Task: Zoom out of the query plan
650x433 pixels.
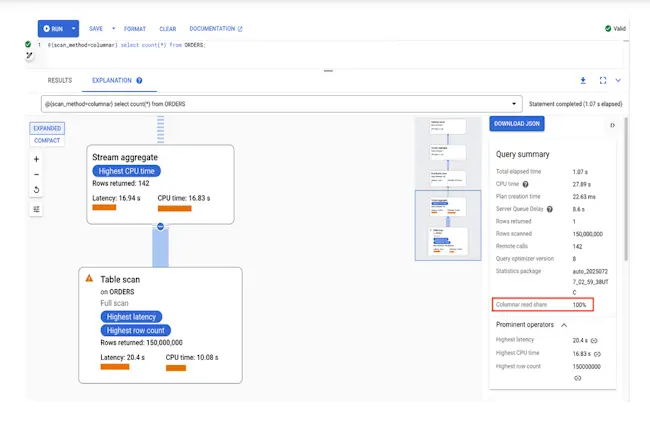Action: pos(36,174)
